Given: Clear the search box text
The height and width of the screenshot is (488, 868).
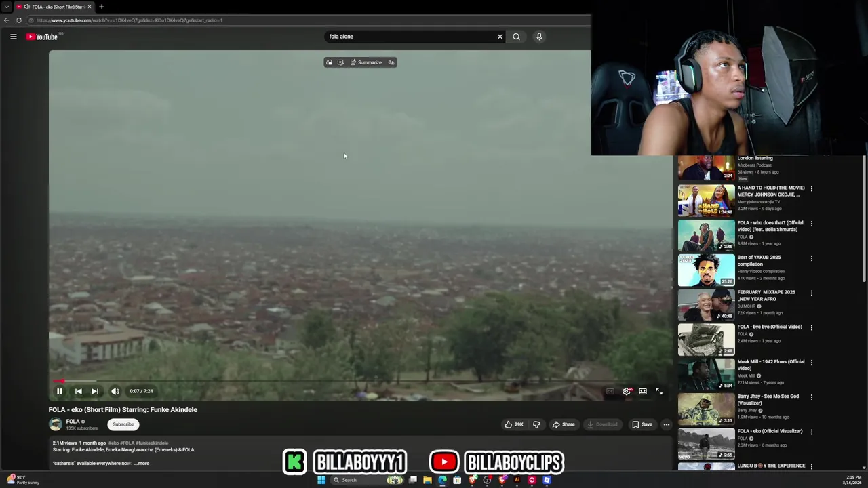Looking at the screenshot, I should (500, 37).
